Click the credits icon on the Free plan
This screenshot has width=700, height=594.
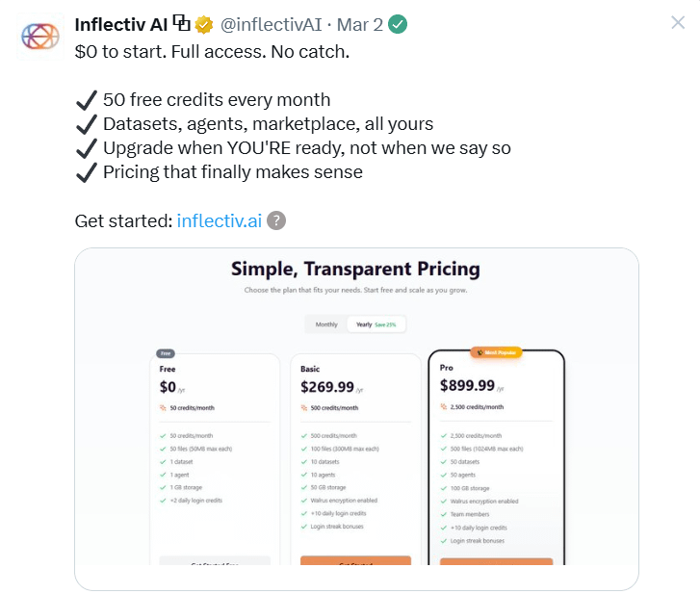(164, 407)
